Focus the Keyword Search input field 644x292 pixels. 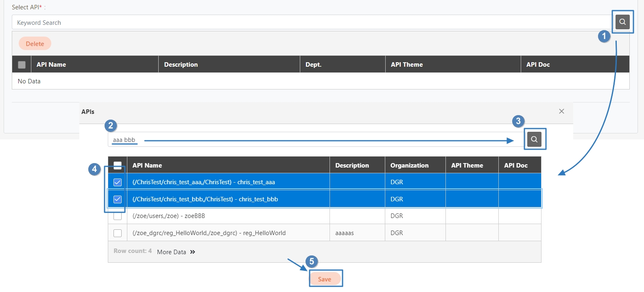tap(309, 22)
